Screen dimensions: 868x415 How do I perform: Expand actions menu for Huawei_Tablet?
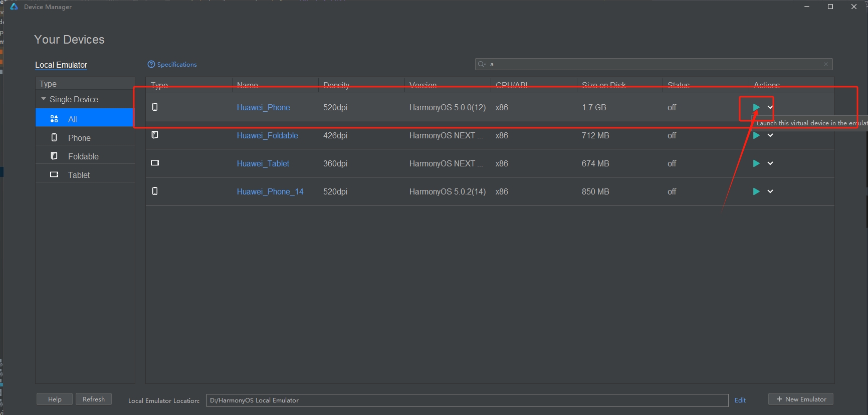click(x=770, y=163)
